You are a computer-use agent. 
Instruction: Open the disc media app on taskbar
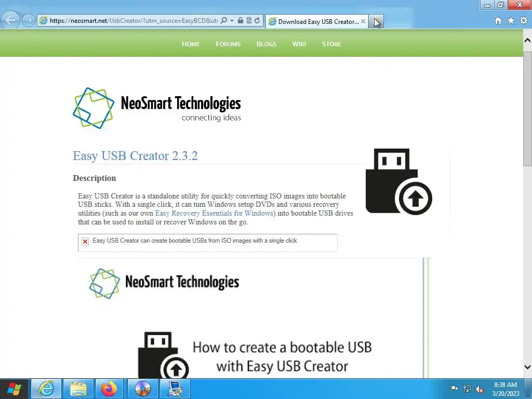click(x=143, y=389)
